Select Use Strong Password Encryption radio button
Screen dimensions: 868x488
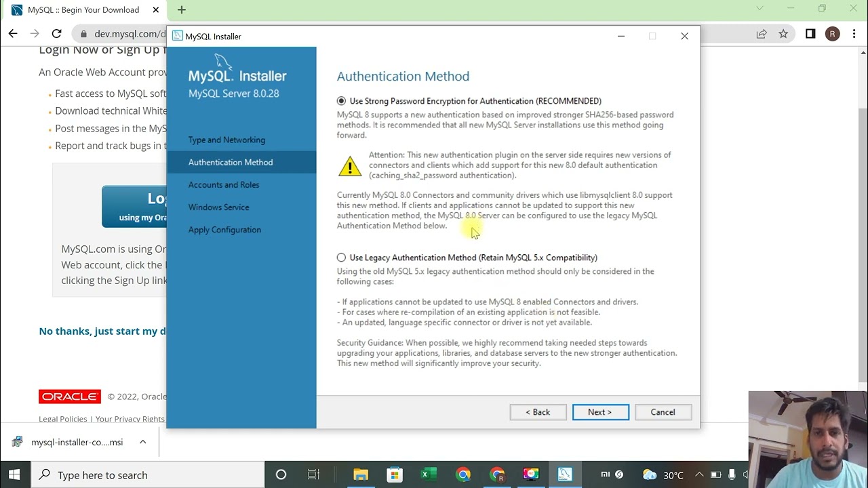point(341,101)
